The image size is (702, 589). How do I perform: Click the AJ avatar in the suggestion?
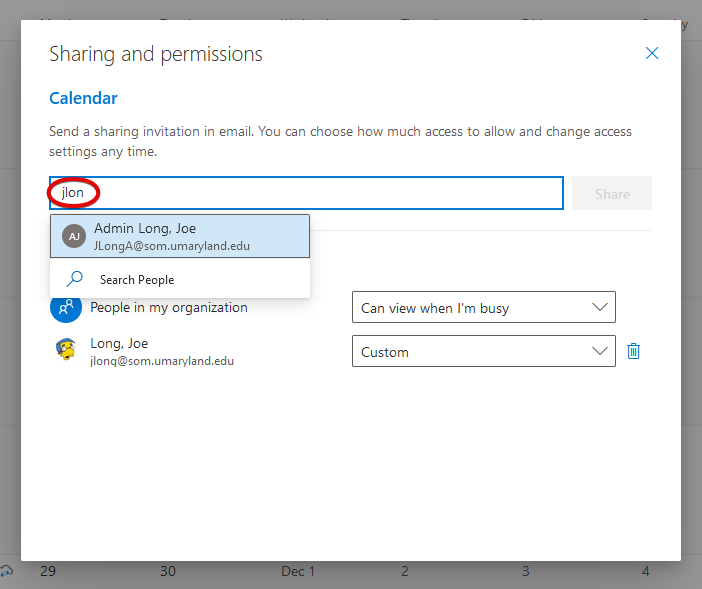tap(73, 236)
